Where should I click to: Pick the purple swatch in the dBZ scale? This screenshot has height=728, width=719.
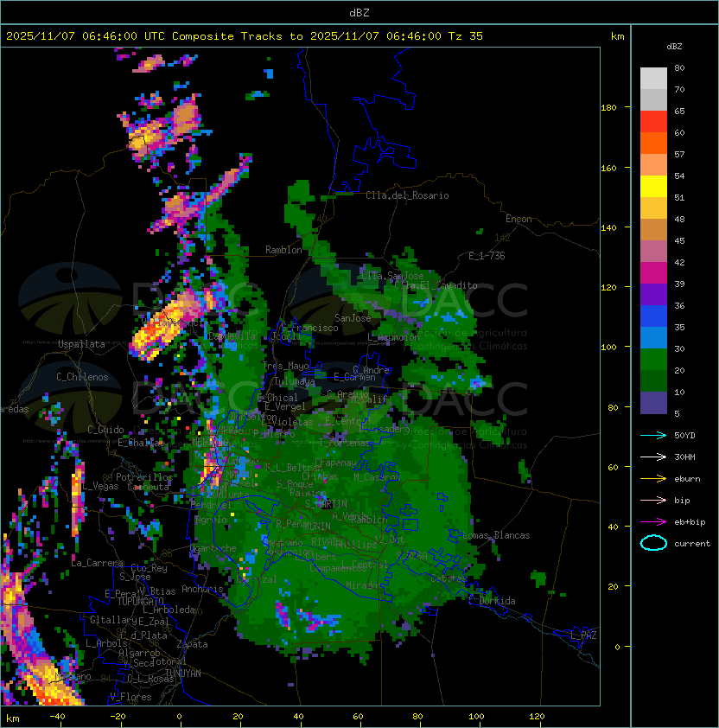coord(653,294)
